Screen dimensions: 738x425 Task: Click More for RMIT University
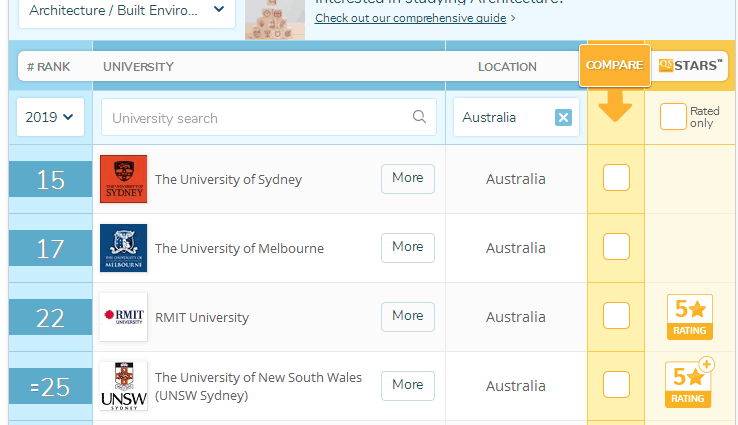point(408,316)
